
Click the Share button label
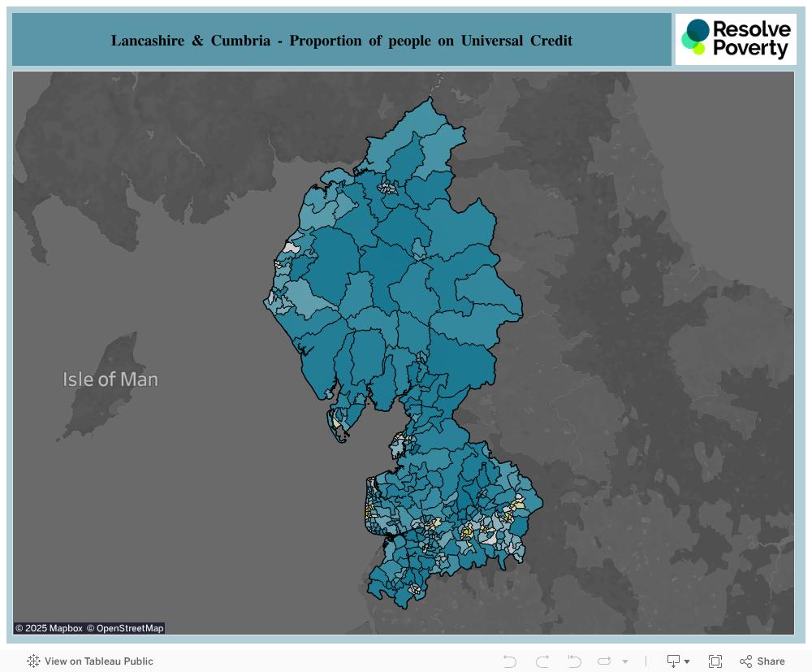(771, 661)
